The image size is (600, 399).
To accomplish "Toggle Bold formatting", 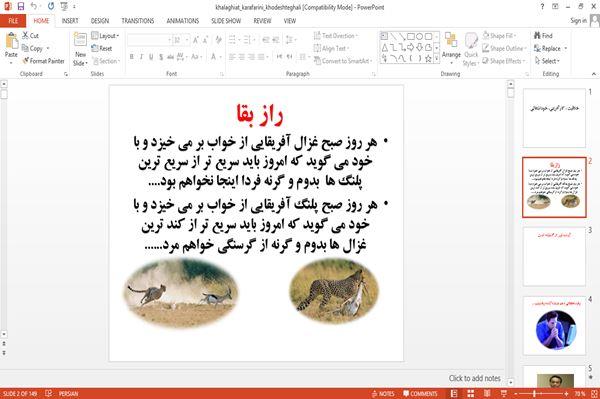I will coord(132,57).
